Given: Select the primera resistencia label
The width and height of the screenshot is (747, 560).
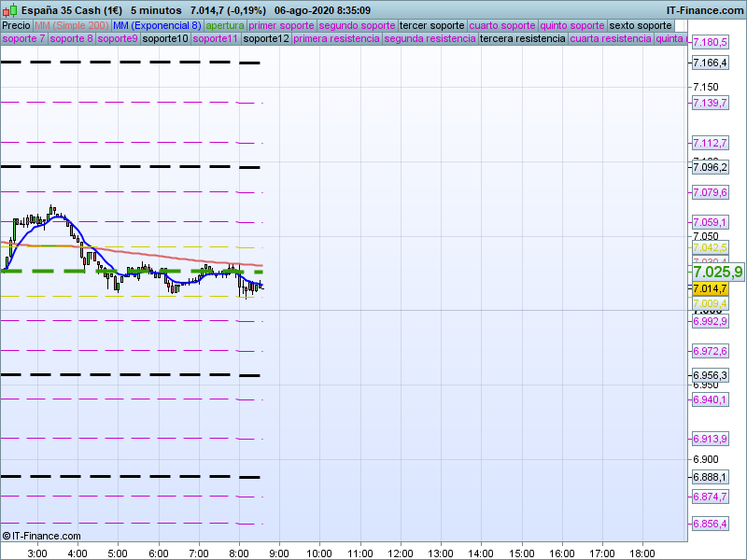Looking at the screenshot, I should click(336, 39).
